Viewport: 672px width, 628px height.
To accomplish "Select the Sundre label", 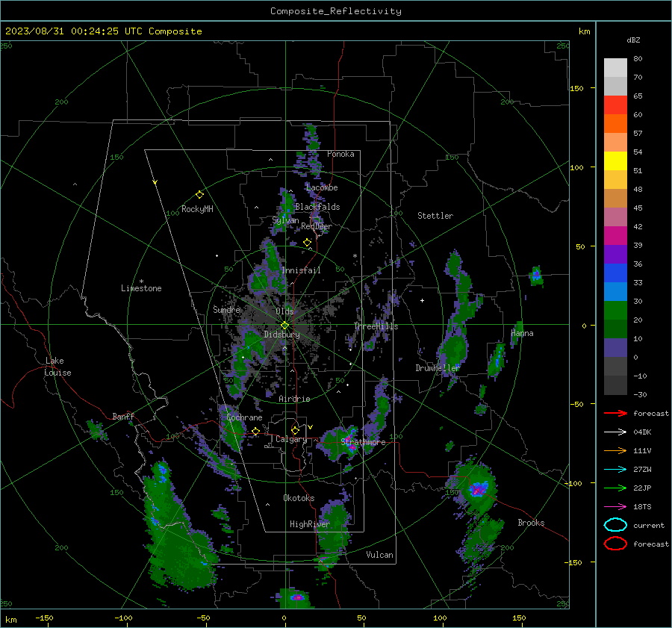I will click(x=226, y=309).
